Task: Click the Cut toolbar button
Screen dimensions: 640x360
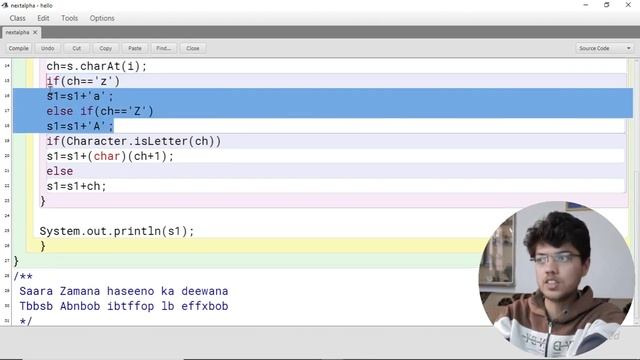Action: click(x=76, y=48)
